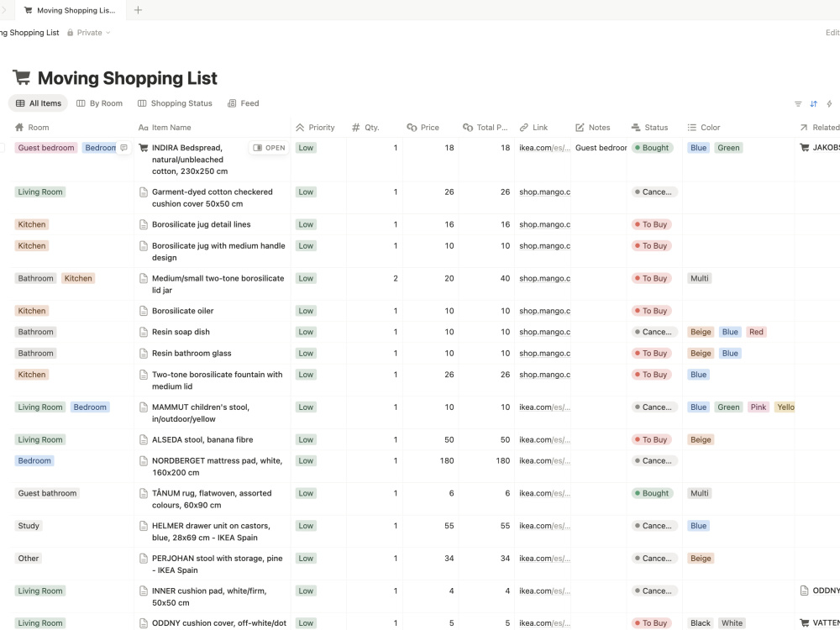Switch to the All Items view
The height and width of the screenshot is (630, 840).
coord(38,103)
